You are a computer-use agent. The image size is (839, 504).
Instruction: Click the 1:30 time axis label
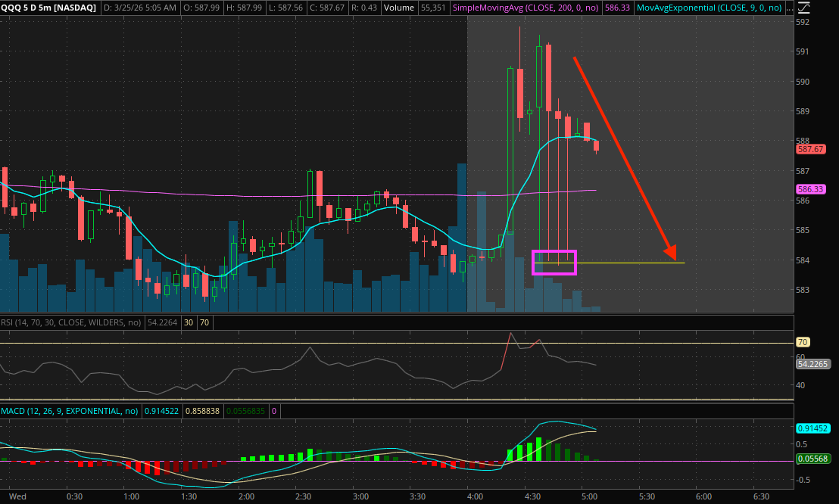point(189,496)
